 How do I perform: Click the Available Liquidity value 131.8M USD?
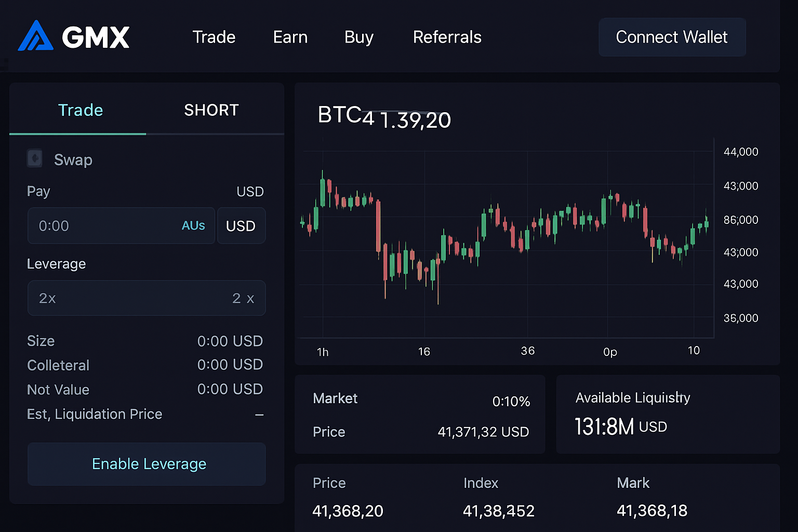point(620,426)
